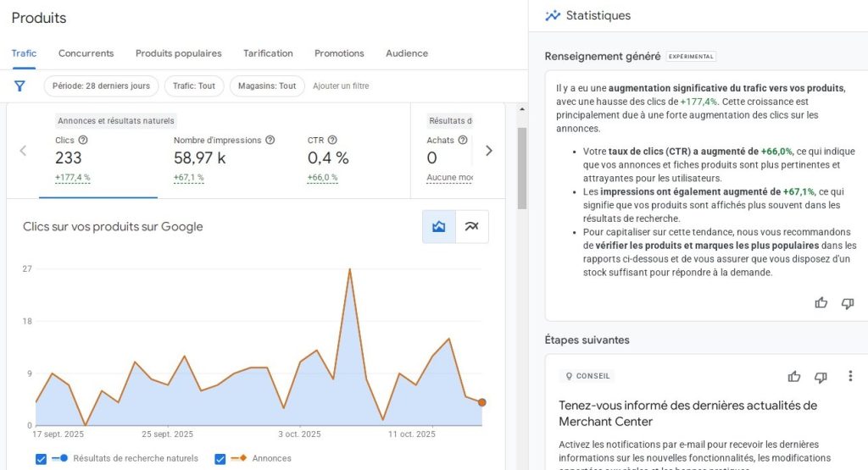Click the last data point on chart

[x=481, y=402]
